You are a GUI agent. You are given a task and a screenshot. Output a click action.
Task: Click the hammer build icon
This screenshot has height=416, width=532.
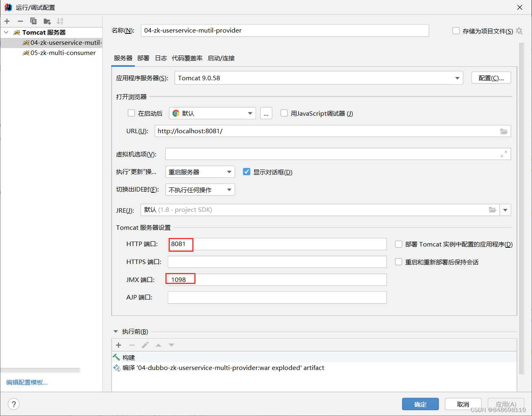[117, 357]
